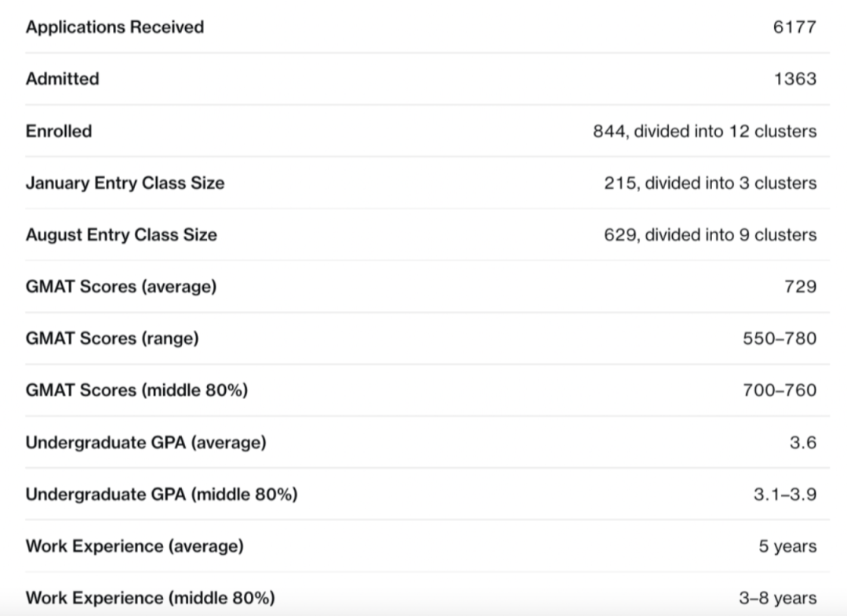Select the 6177 applications value

click(794, 27)
